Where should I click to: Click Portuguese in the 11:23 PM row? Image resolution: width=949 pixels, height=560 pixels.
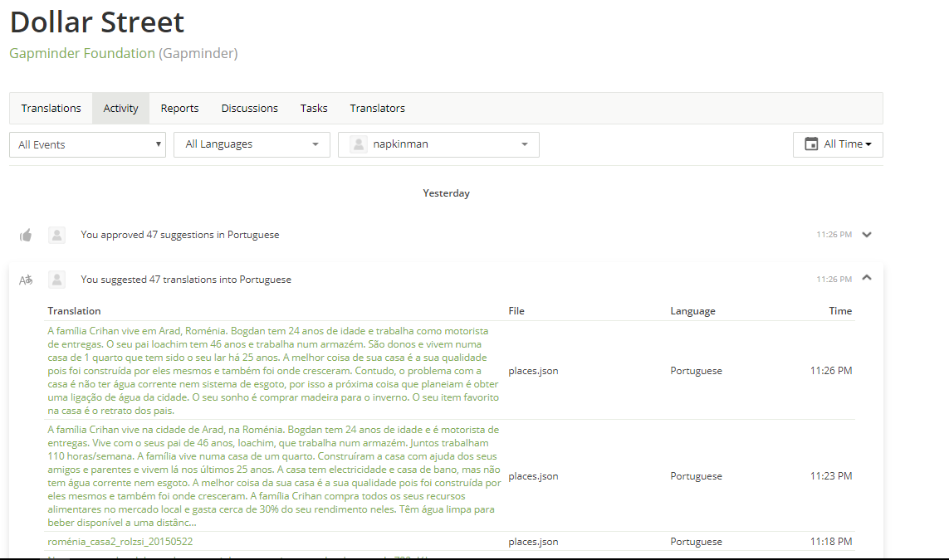coord(696,476)
